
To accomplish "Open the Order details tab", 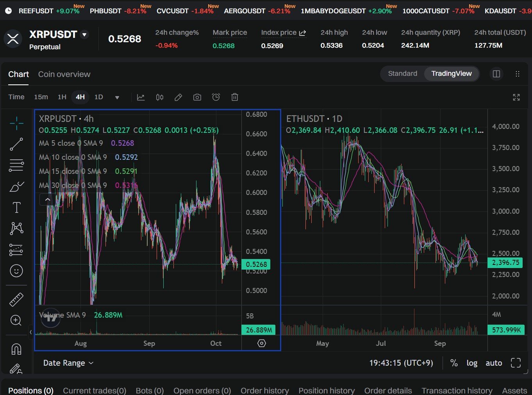I will click(x=388, y=390).
